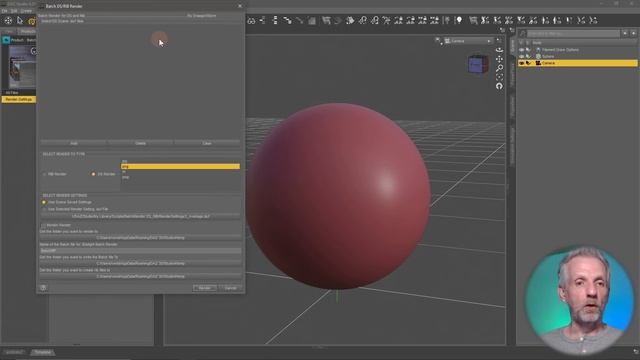Image resolution: width=640 pixels, height=360 pixels.
Task: Click the Delete button in Batch Render dialog
Action: point(140,143)
